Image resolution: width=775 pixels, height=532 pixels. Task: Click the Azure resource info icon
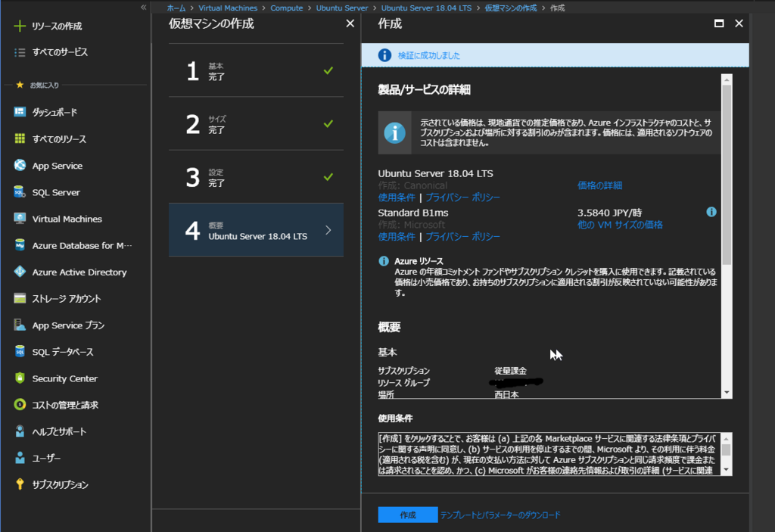pyautogui.click(x=384, y=261)
